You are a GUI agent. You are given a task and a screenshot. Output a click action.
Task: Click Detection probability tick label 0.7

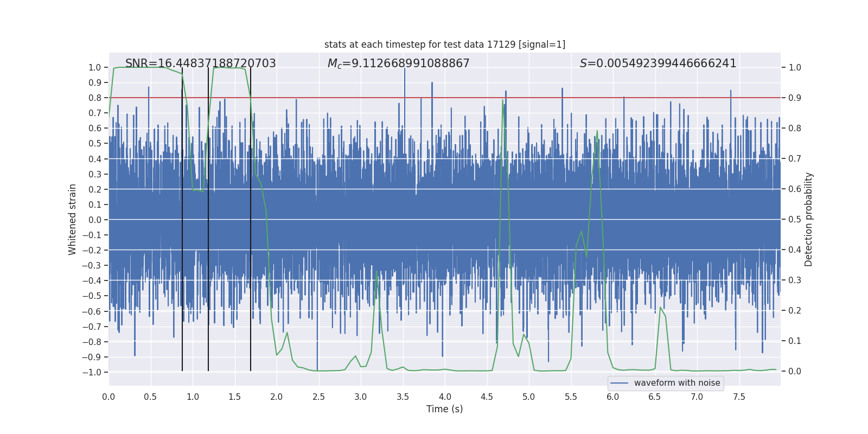coord(795,159)
